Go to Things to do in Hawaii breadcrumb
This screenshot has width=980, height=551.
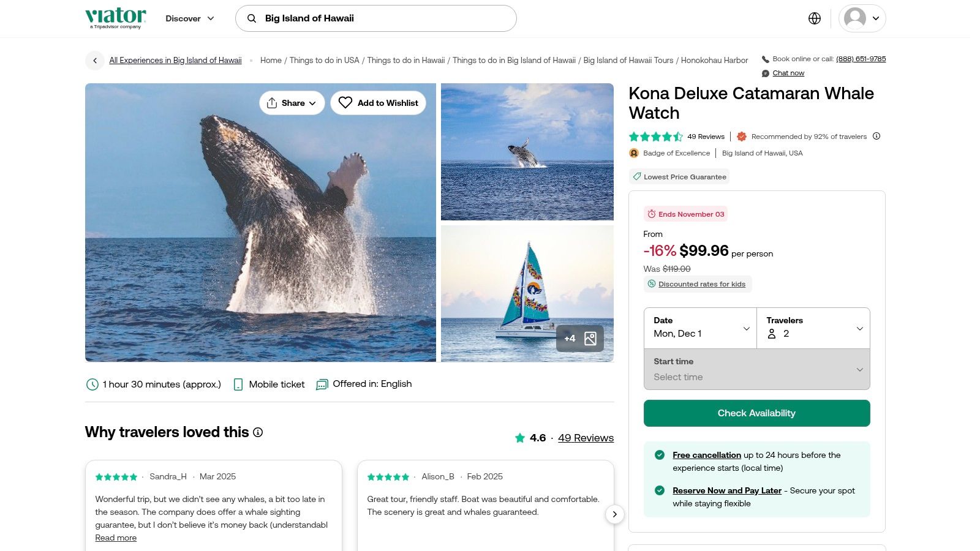coord(405,61)
